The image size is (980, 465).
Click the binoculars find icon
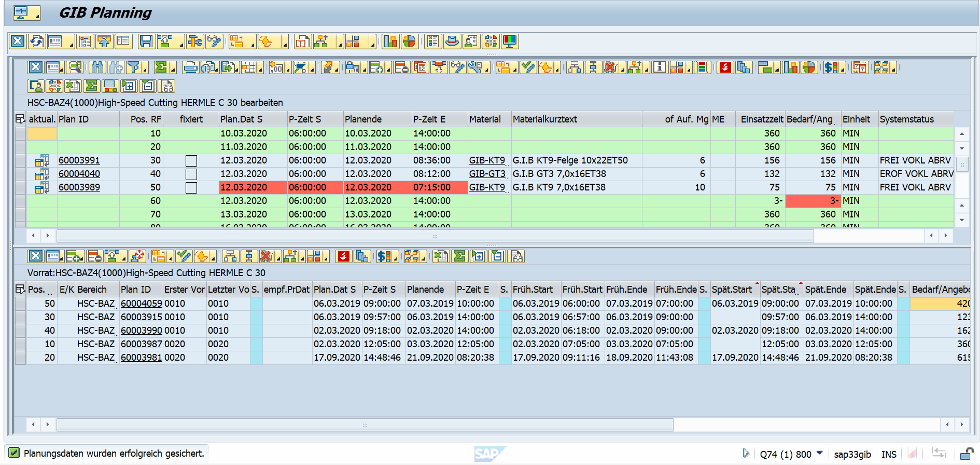coord(97,67)
